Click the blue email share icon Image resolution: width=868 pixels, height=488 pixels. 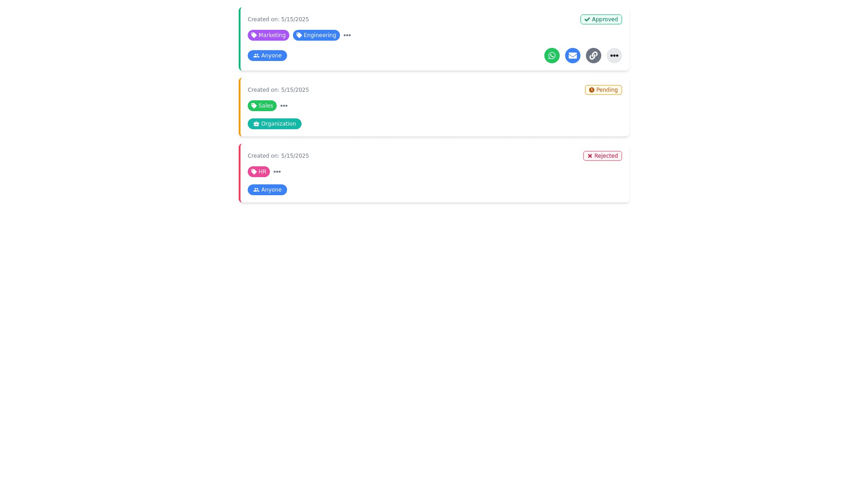(x=572, y=56)
